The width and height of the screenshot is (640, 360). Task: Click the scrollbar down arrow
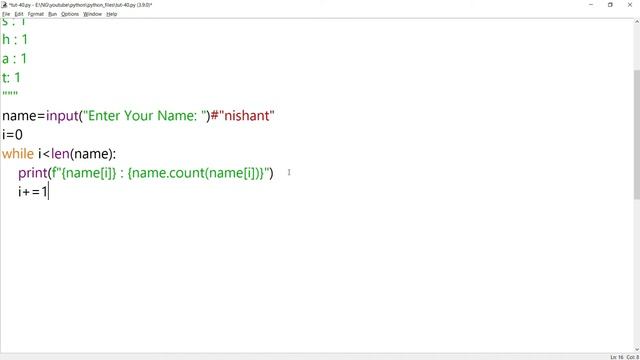pyautogui.click(x=637, y=350)
